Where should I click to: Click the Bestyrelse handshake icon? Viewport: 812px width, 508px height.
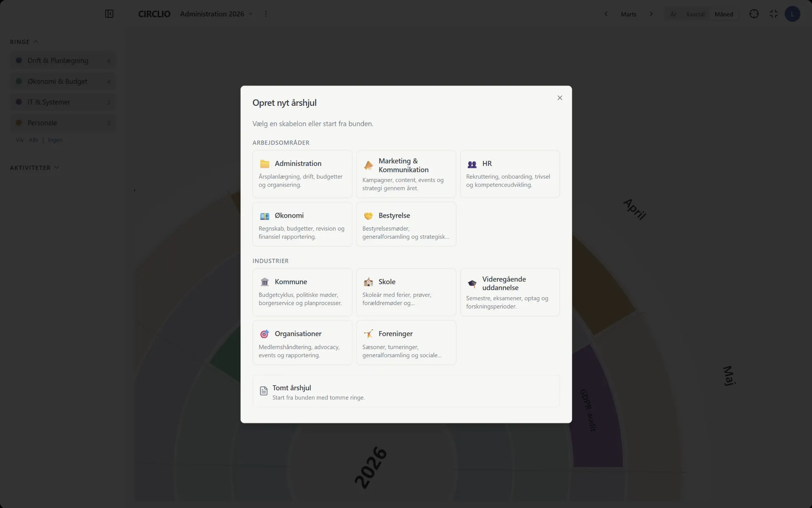coord(368,216)
